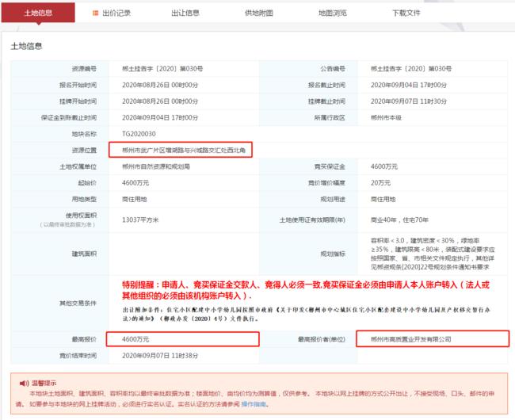Click the red 特别提醒 notice text
The height and width of the screenshot is (420, 515).
pos(306,290)
